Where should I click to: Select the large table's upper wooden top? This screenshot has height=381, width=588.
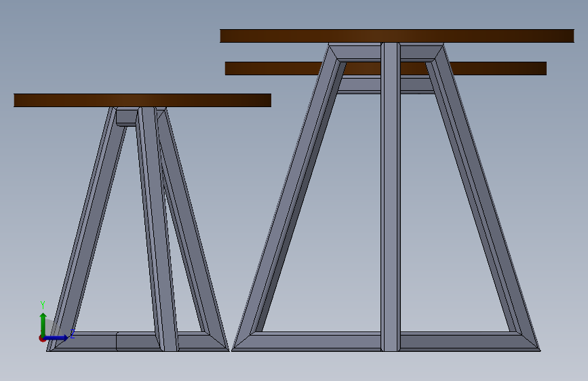[397, 36]
